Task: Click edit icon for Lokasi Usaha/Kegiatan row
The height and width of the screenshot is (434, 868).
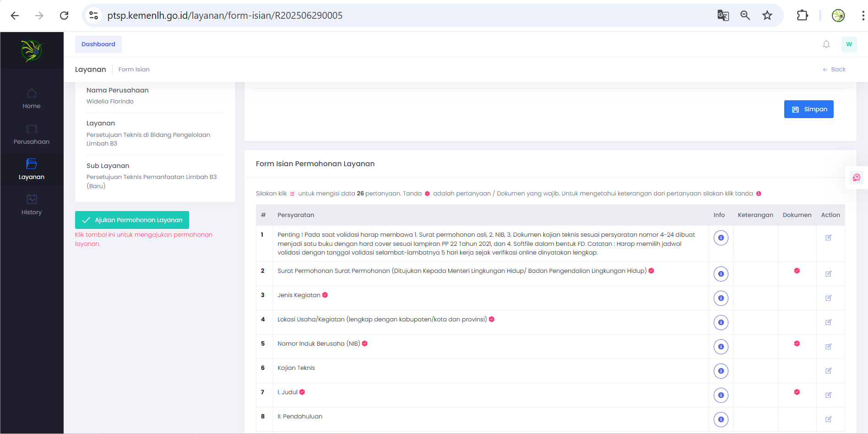Action: (828, 322)
